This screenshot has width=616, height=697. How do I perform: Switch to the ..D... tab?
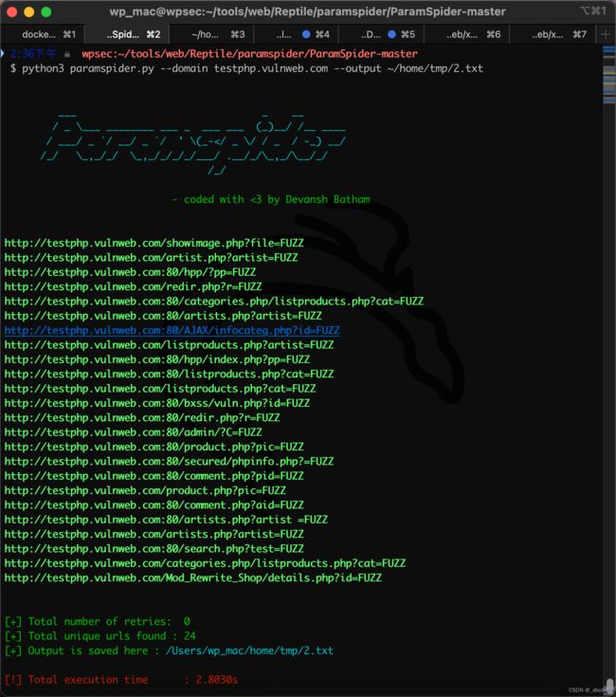click(382, 35)
